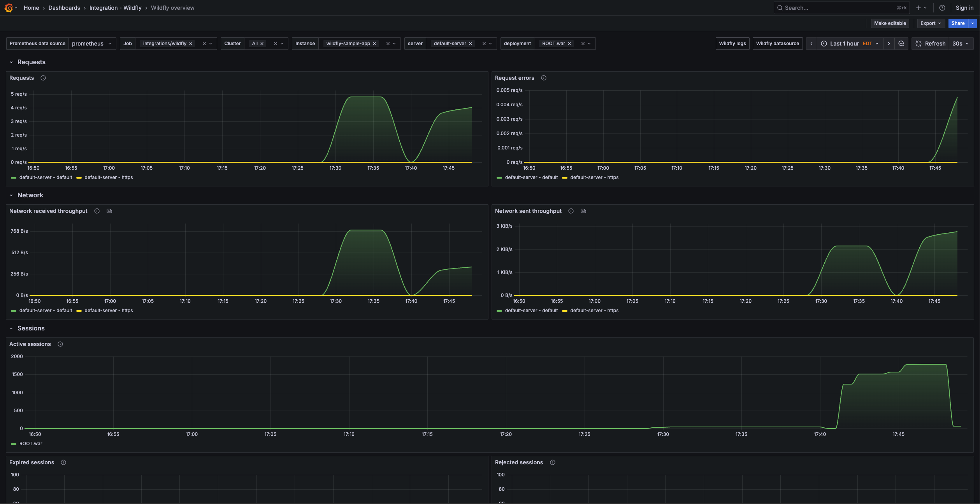Click the Grafana logo in top left
980x504 pixels.
9,8
